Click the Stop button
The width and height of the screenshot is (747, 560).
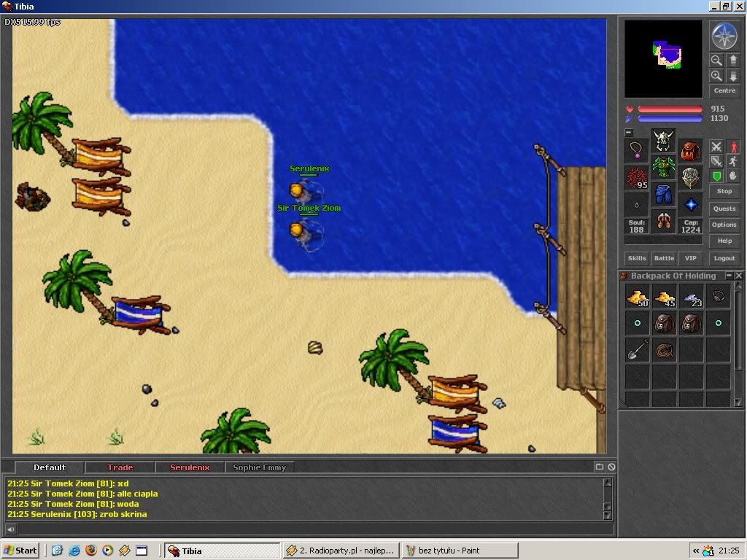point(724,191)
